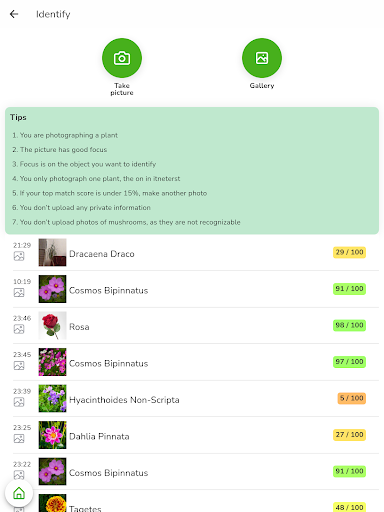
Task: Open the Cosmos Bipinnatus entry scored 97 / 100
Action: click(196, 362)
